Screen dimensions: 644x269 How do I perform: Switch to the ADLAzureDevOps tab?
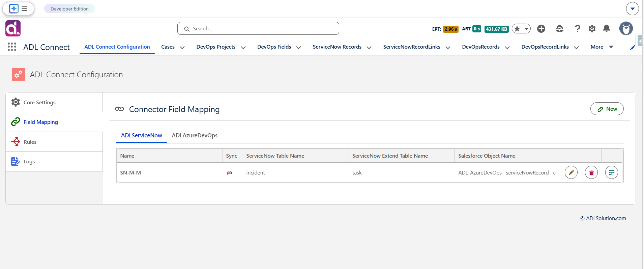coord(195,135)
